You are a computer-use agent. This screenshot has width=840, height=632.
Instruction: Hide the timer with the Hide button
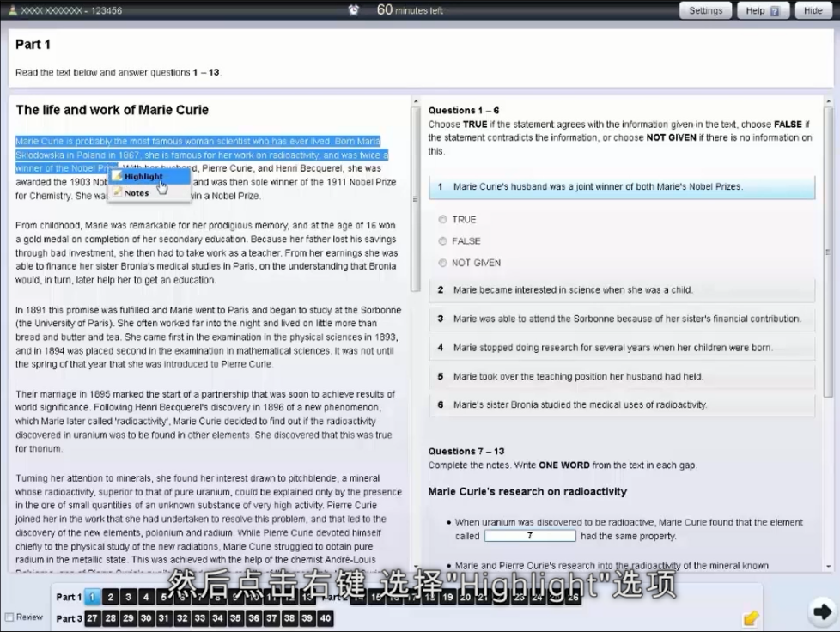tap(813, 10)
